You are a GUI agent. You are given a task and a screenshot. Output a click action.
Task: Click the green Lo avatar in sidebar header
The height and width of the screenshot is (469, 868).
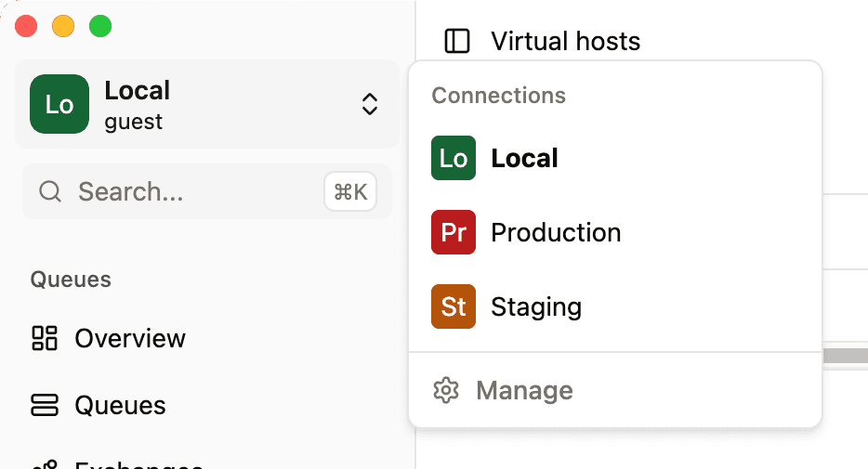tap(59, 104)
